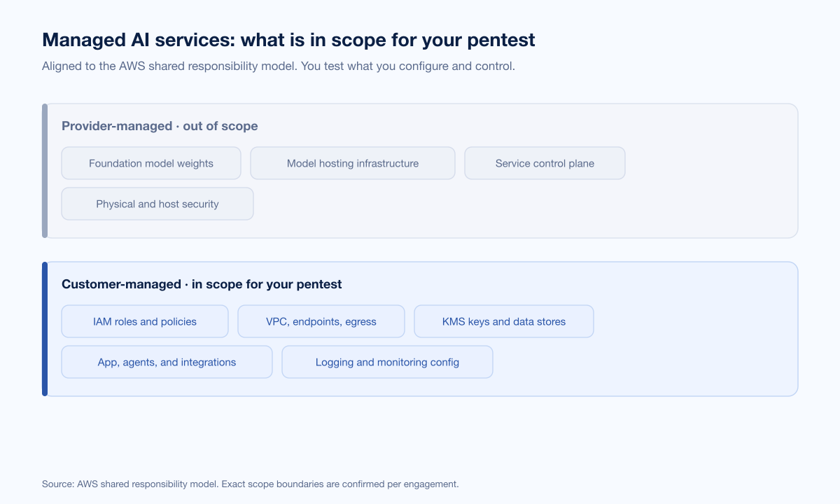Click the Customer-managed in scope heading
This screenshot has height=504, width=840.
[x=202, y=284]
